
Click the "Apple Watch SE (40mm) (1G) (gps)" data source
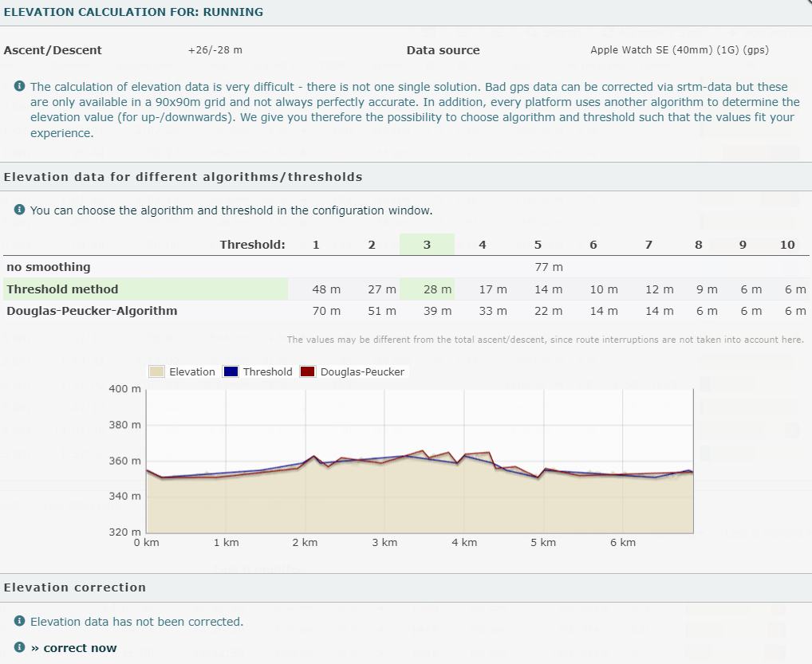(680, 50)
